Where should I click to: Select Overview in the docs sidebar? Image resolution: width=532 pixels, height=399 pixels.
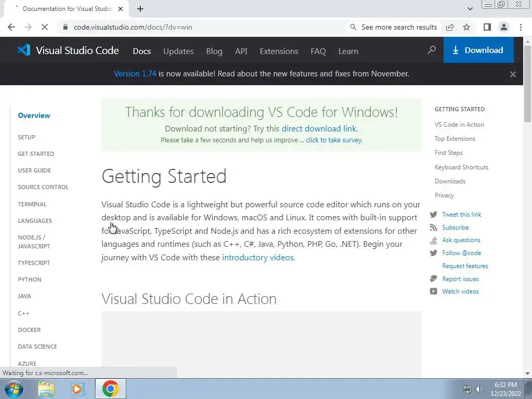click(x=34, y=115)
